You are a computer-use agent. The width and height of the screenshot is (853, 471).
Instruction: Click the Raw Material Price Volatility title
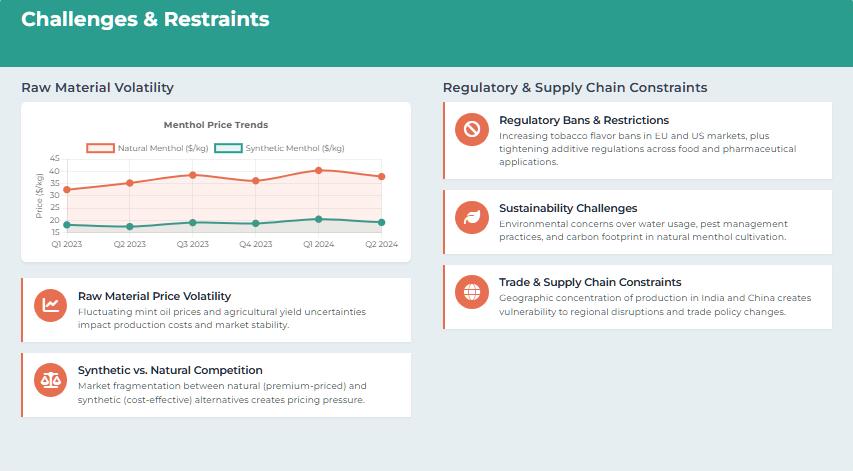tap(154, 296)
